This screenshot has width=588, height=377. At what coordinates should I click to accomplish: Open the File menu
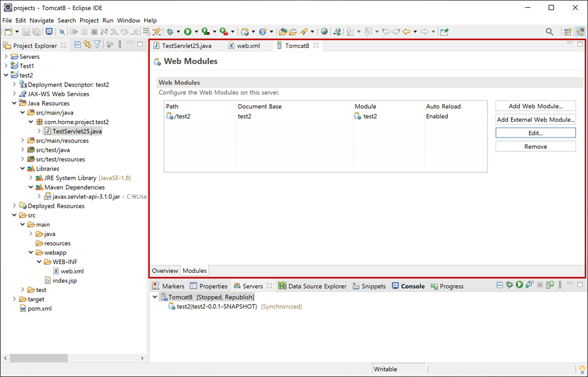pyautogui.click(x=7, y=20)
